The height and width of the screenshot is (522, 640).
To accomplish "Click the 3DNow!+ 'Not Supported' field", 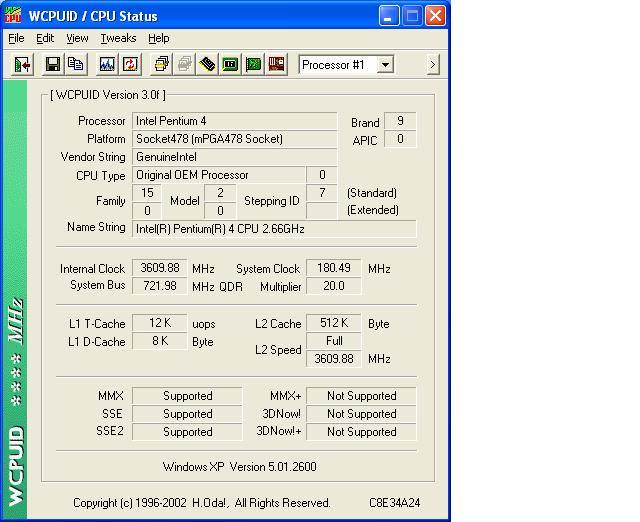I will pos(361,431).
